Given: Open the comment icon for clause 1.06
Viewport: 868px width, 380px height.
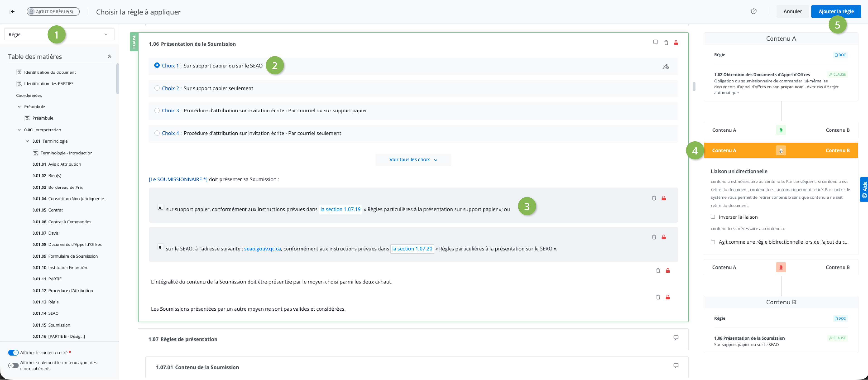Looking at the screenshot, I should click(x=655, y=42).
